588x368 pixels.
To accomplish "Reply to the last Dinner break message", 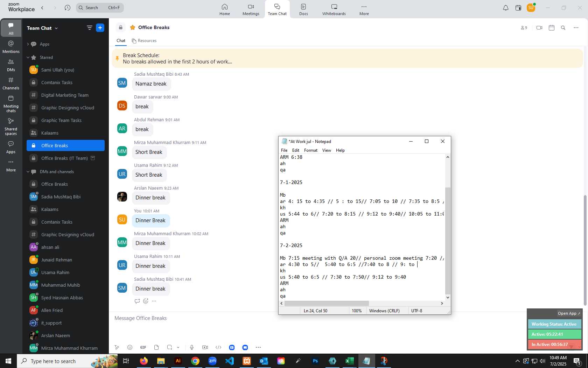I will [x=137, y=301].
